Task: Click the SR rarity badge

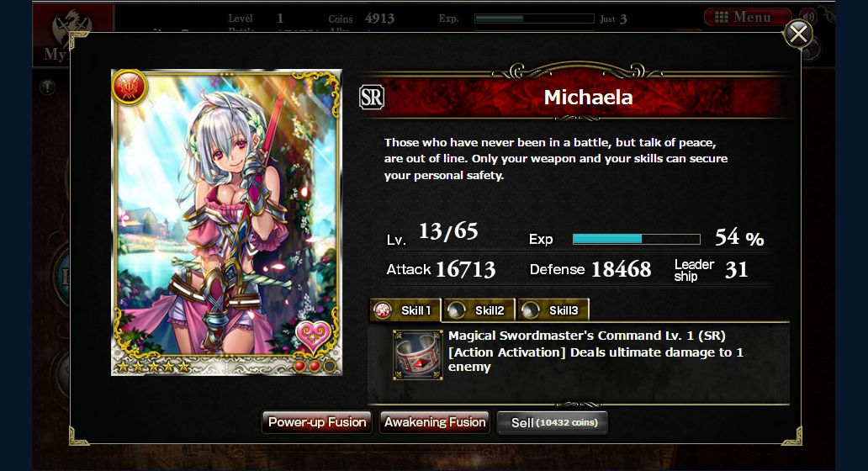Action: tap(372, 98)
